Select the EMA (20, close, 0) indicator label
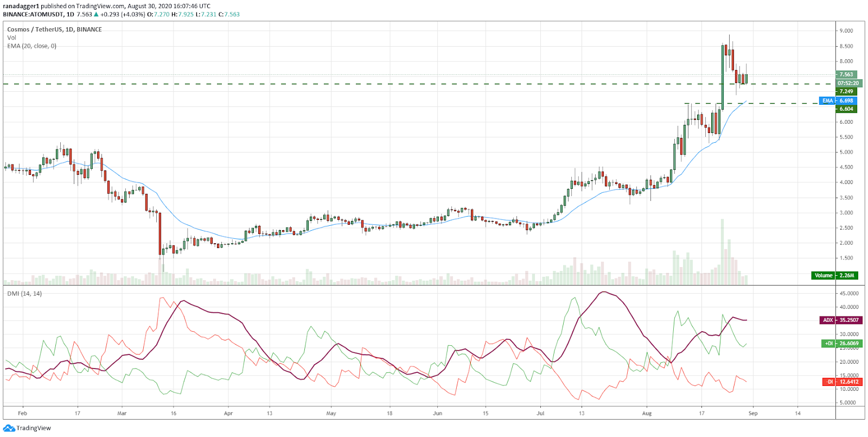Image resolution: width=868 pixels, height=437 pixels. coord(31,46)
